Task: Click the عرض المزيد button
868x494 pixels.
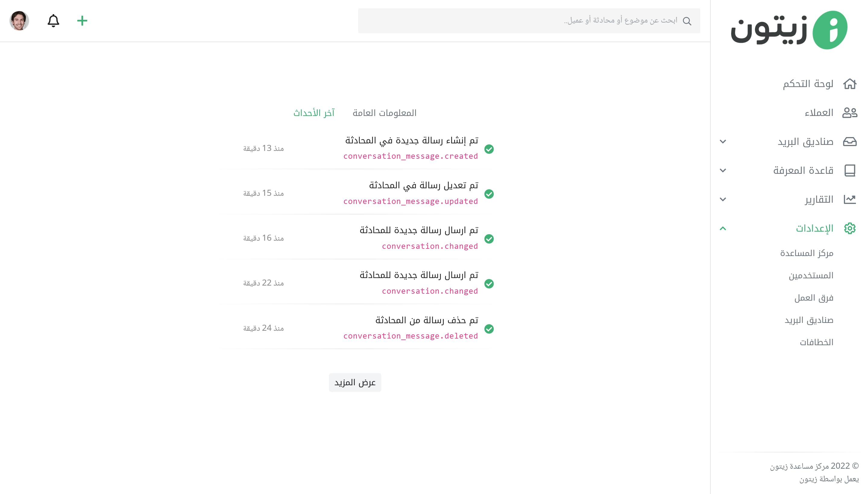Action: 355,382
